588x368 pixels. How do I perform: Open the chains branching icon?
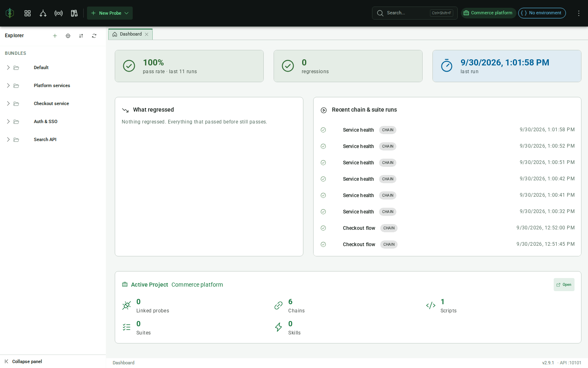pyautogui.click(x=43, y=13)
